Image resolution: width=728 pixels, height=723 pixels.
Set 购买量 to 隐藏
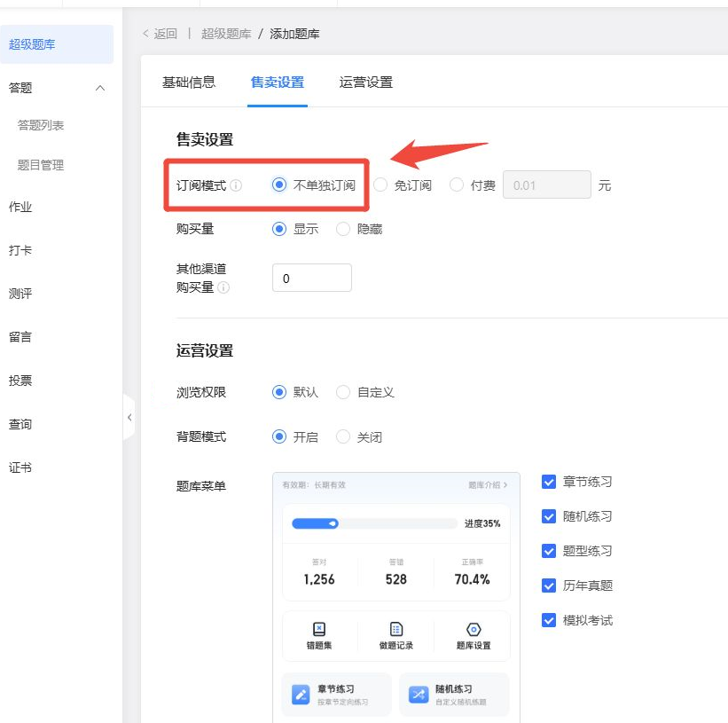pos(343,229)
